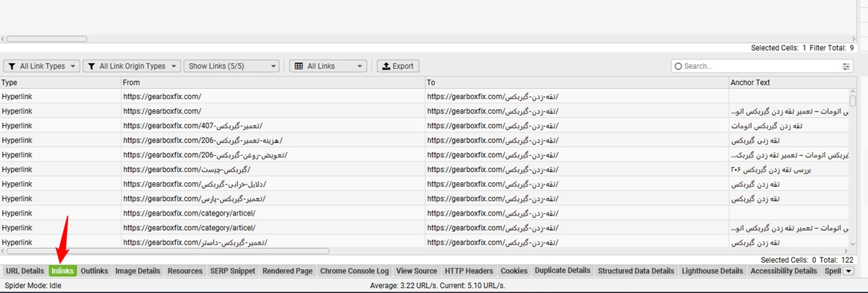This screenshot has width=868, height=293.
Task: Open the All Link Origin Types dropdown
Action: 132,66
